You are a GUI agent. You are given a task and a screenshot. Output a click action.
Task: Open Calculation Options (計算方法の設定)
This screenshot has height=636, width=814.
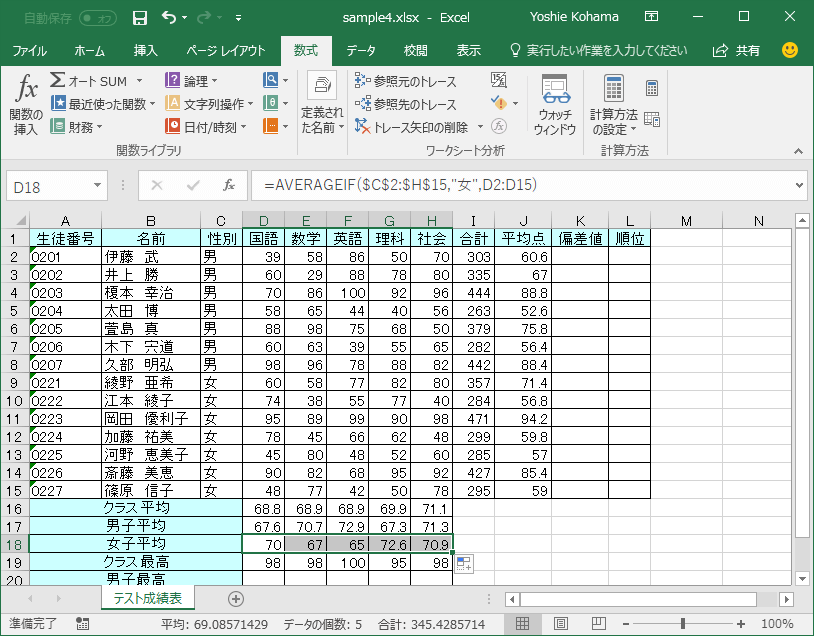(x=614, y=104)
